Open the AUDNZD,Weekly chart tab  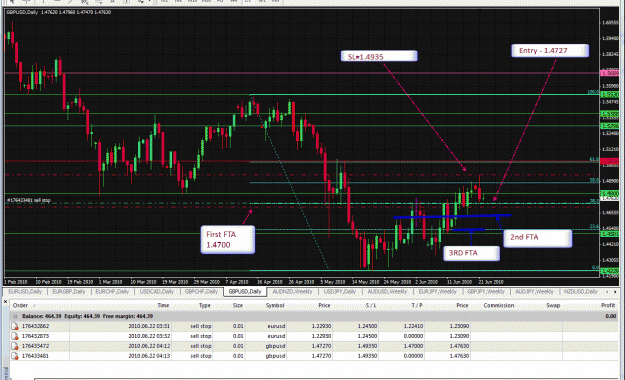[292, 292]
